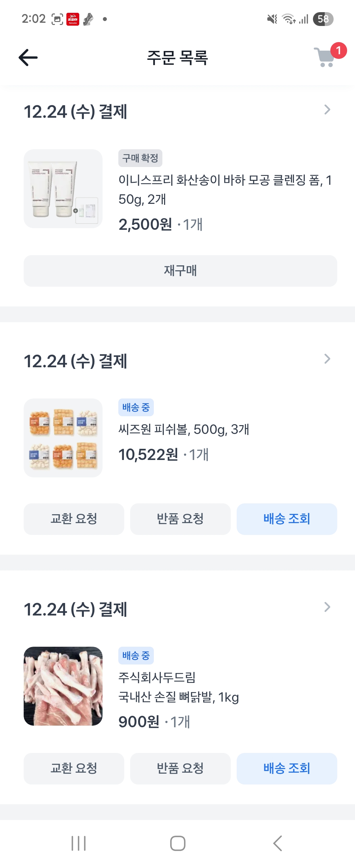Image resolution: width=355 pixels, height=868 pixels.
Task: Request return for 씨즈원 피쉬볼 order
Action: tap(180, 519)
